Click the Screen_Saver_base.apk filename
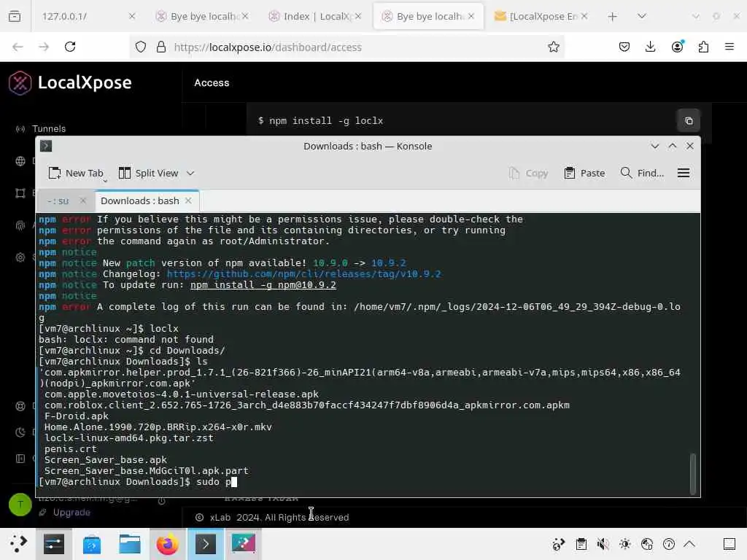Screen dimensions: 747x560 pos(105,460)
